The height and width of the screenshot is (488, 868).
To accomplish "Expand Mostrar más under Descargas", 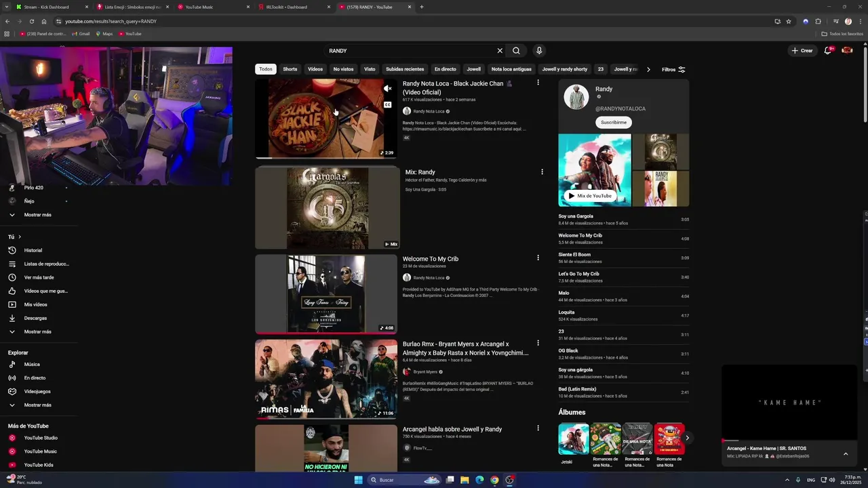I will 38,331.
